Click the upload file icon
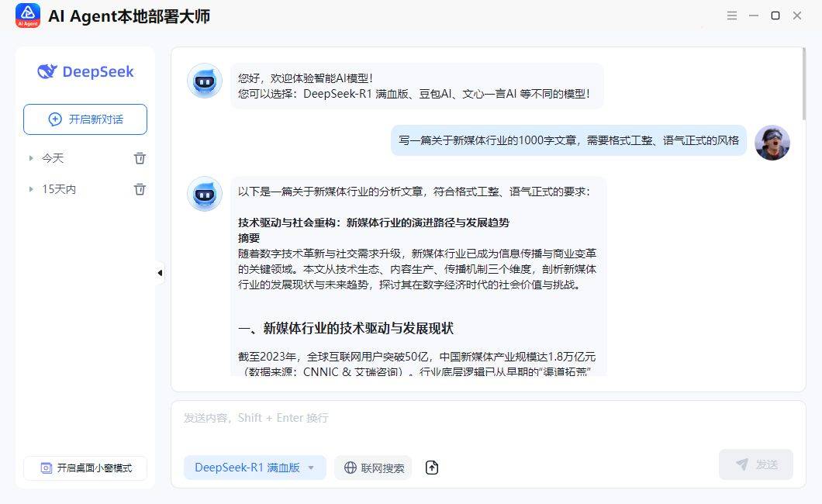Image resolution: width=822 pixels, height=504 pixels. click(x=431, y=468)
